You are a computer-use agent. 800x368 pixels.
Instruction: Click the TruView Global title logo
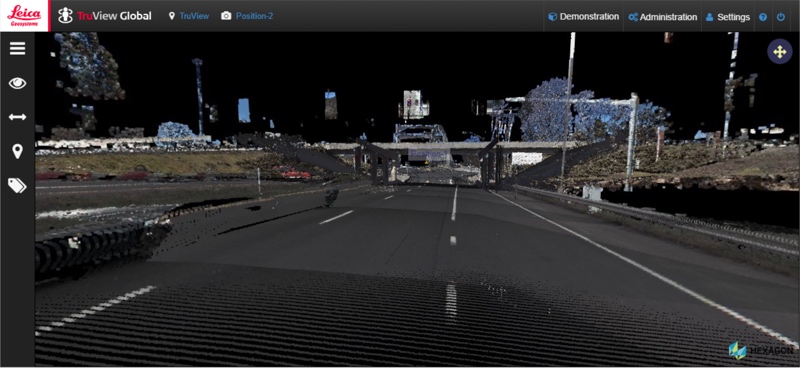(105, 16)
